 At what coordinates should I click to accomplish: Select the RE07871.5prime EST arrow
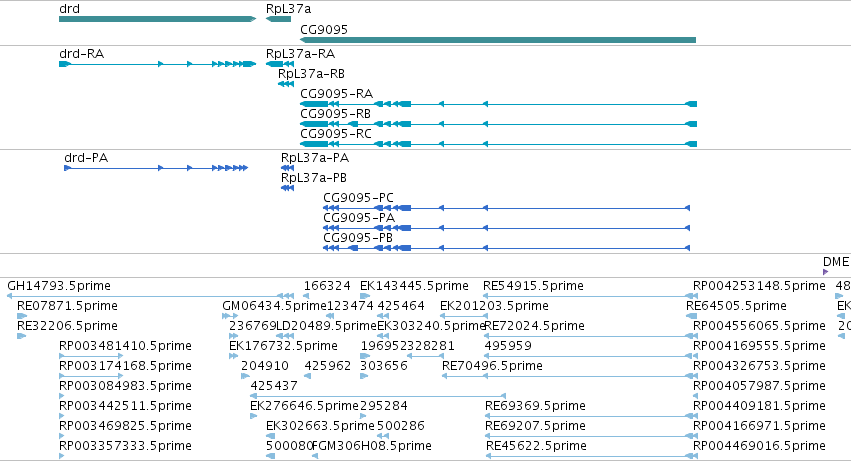22,316
